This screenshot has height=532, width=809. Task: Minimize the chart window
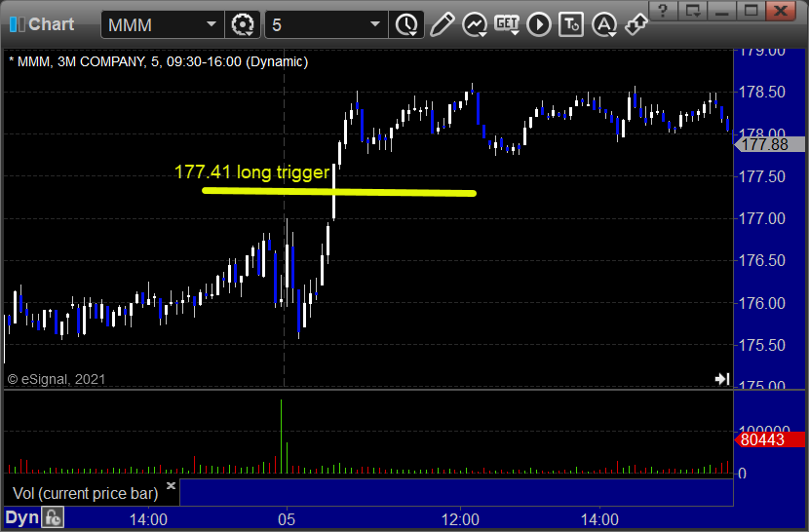coord(722,11)
